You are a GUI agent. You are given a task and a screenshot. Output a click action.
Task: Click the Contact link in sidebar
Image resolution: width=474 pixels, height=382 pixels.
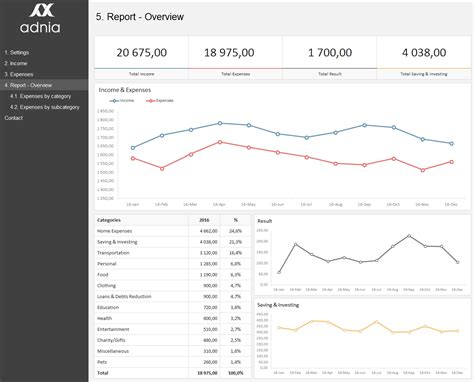click(x=14, y=118)
